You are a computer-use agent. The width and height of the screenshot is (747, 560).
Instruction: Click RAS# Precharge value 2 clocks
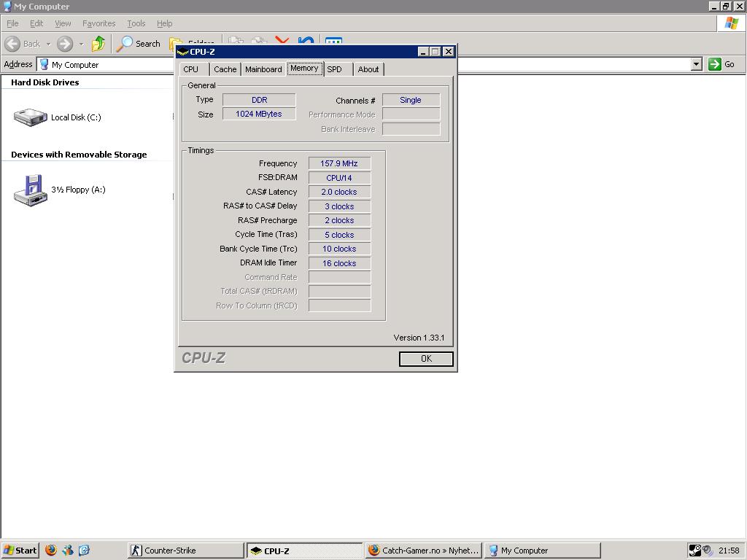tap(339, 220)
